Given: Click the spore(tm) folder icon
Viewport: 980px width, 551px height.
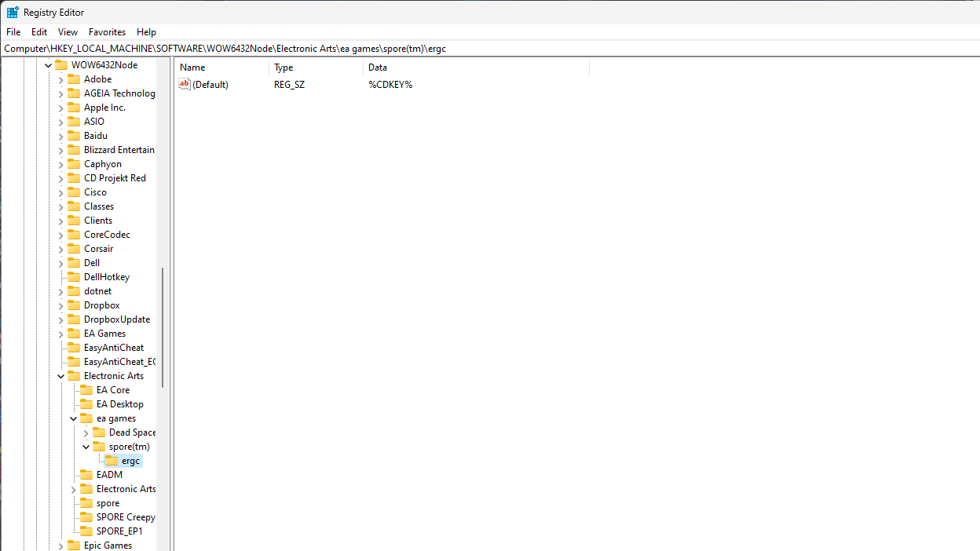Looking at the screenshot, I should pos(99,447).
